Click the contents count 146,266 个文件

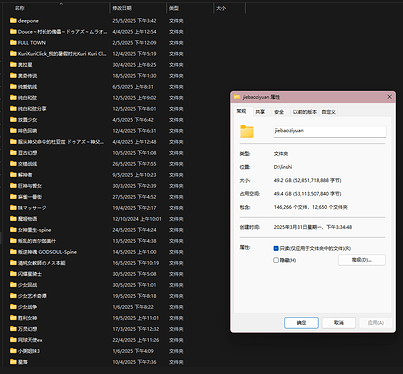pyautogui.click(x=311, y=207)
